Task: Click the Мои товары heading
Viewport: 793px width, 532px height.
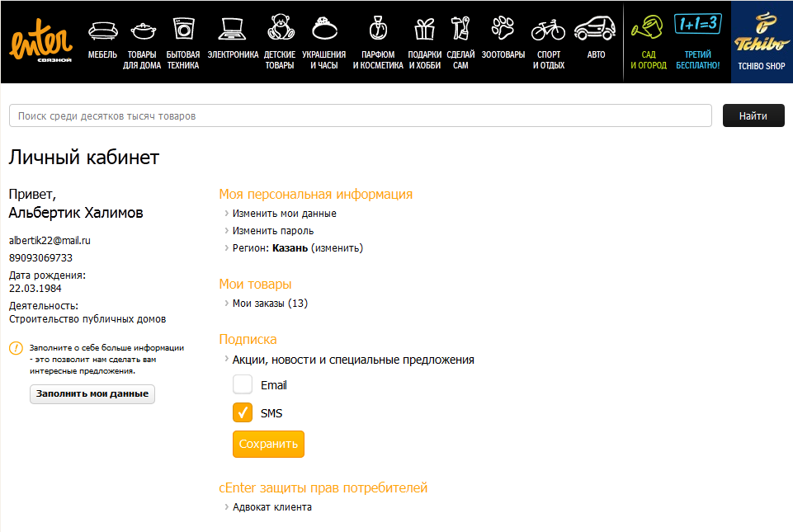Action: click(x=256, y=285)
